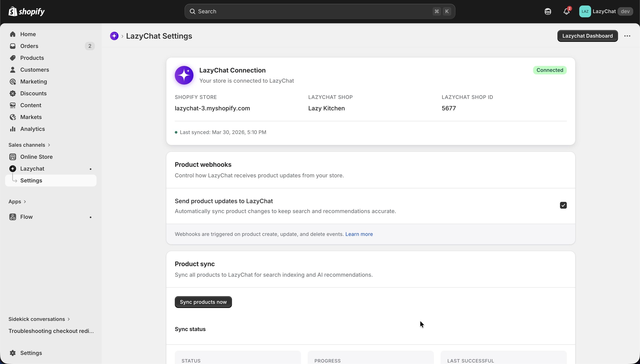Click the Analytics bar chart icon
This screenshot has height=364, width=640.
pyautogui.click(x=13, y=129)
